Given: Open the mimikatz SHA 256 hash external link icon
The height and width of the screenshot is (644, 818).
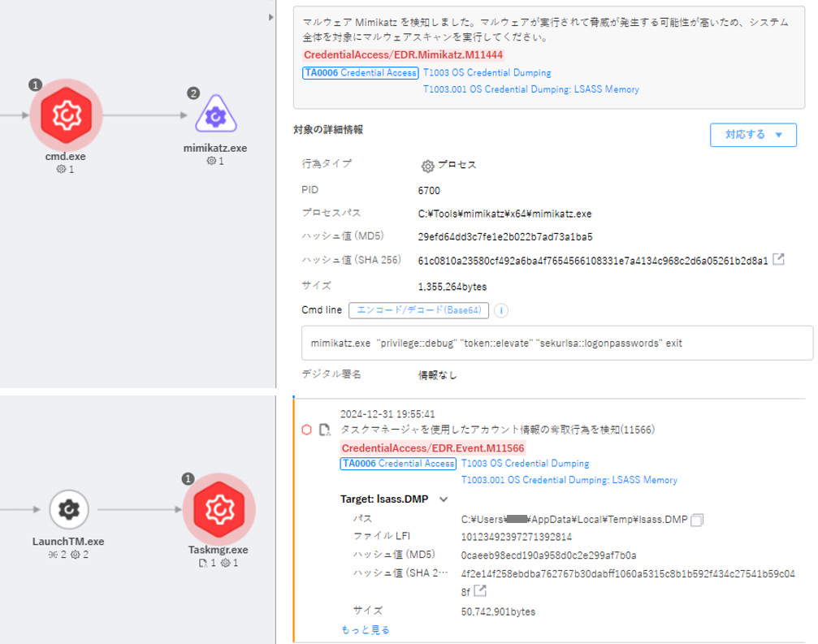Looking at the screenshot, I should point(778,260).
